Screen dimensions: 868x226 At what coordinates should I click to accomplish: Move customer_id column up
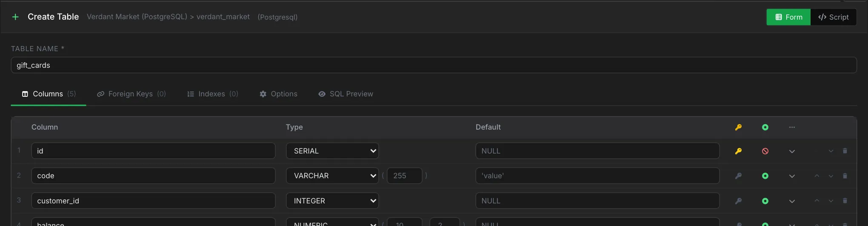tap(817, 201)
